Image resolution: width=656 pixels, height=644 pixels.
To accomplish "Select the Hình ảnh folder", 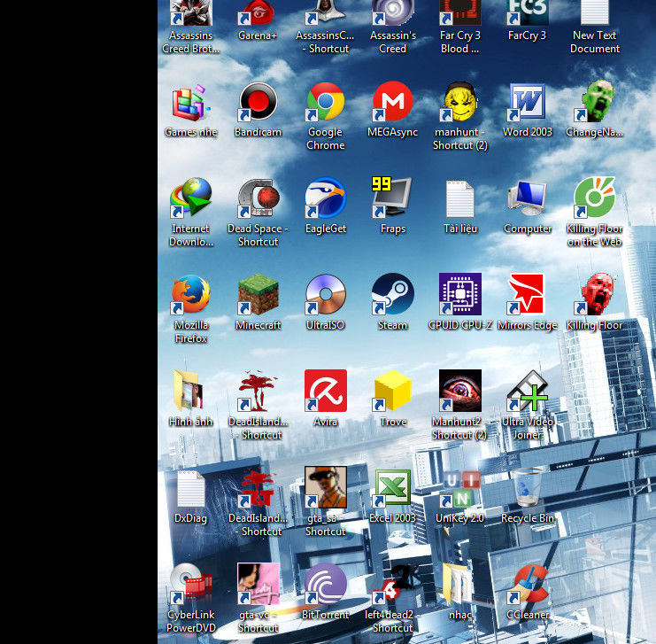I will point(190,392).
